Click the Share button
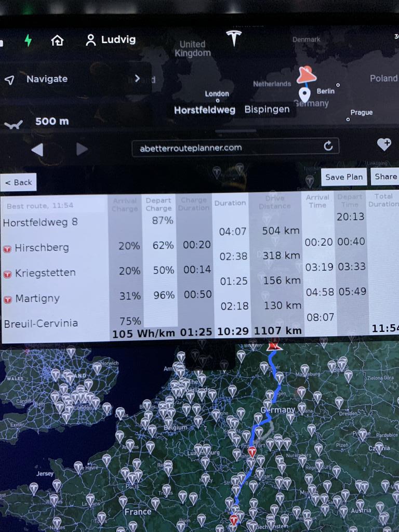The height and width of the screenshot is (532, 399). 385,177
